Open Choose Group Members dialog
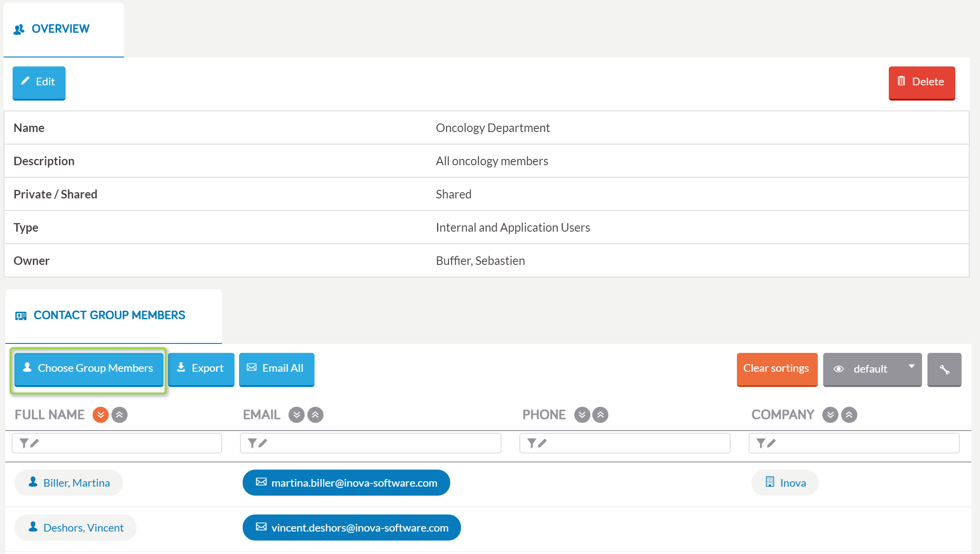This screenshot has width=980, height=554. coord(89,369)
